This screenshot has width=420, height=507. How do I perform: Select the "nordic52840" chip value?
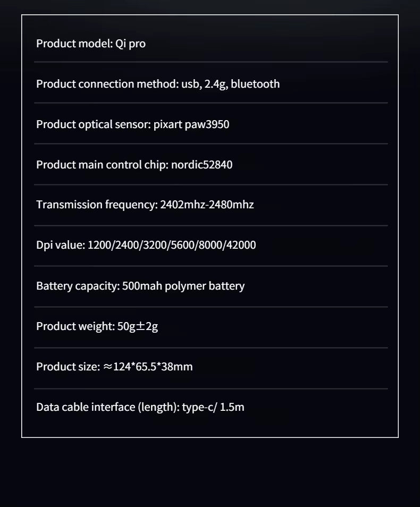pos(201,165)
